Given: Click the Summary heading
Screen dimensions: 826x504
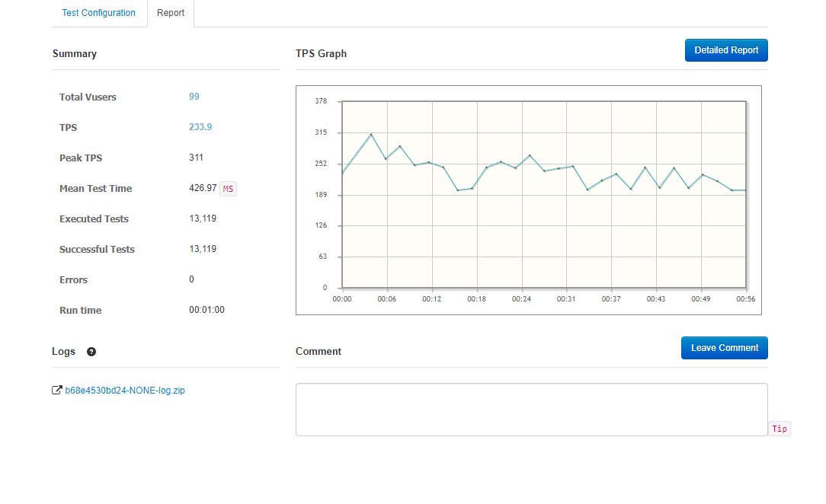Looking at the screenshot, I should (x=75, y=53).
